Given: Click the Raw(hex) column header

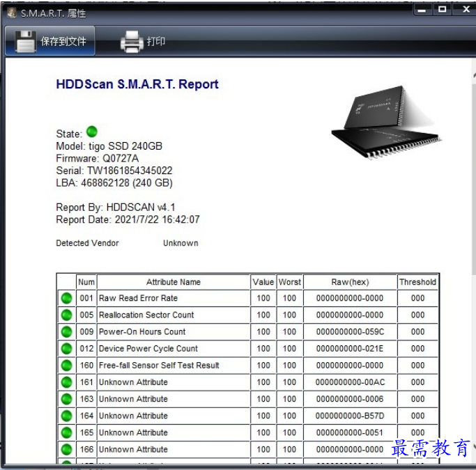Looking at the screenshot, I should coord(350,282).
